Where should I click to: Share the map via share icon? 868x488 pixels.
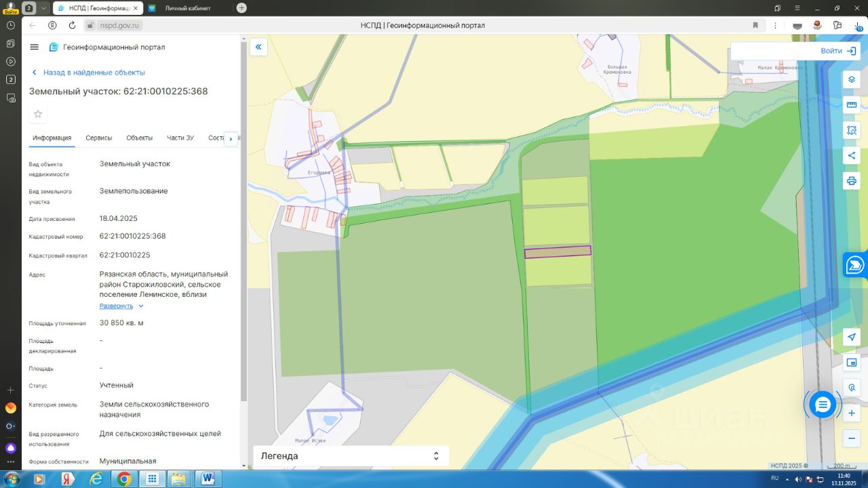pos(852,155)
